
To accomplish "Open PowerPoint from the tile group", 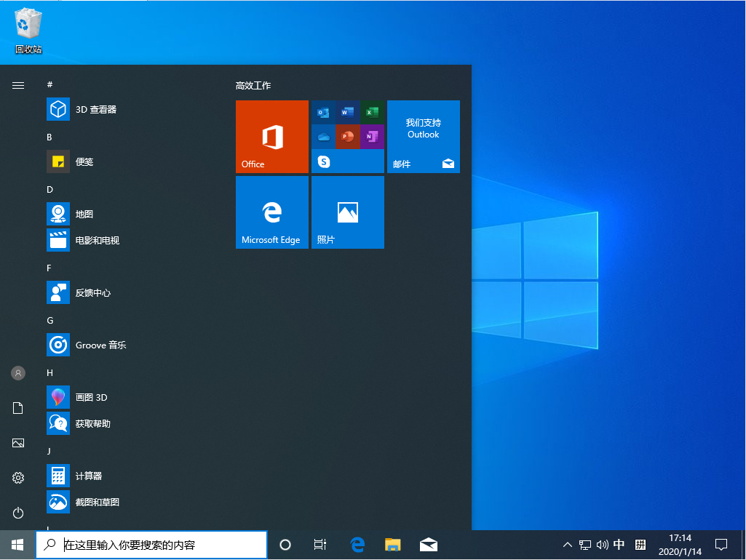I will [x=348, y=137].
